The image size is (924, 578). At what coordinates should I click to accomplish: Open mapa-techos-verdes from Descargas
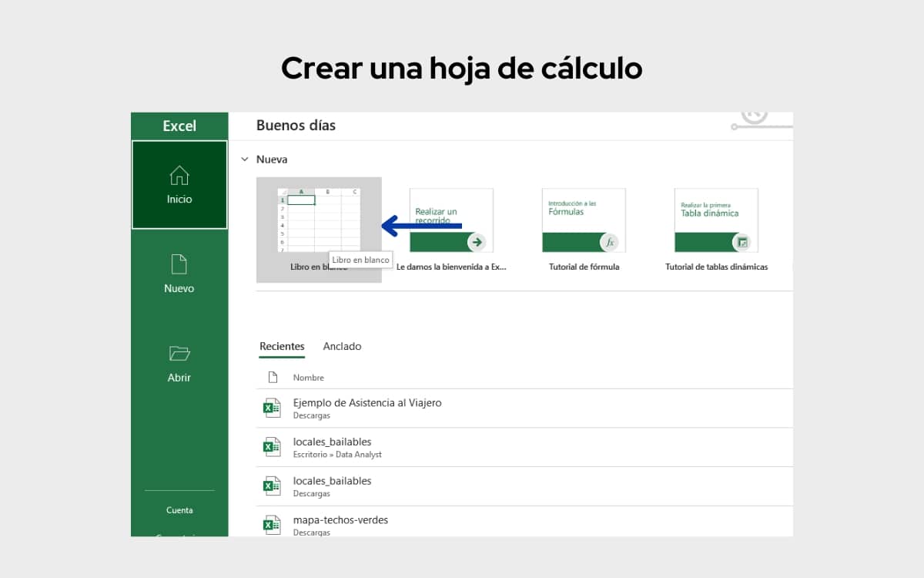point(340,519)
